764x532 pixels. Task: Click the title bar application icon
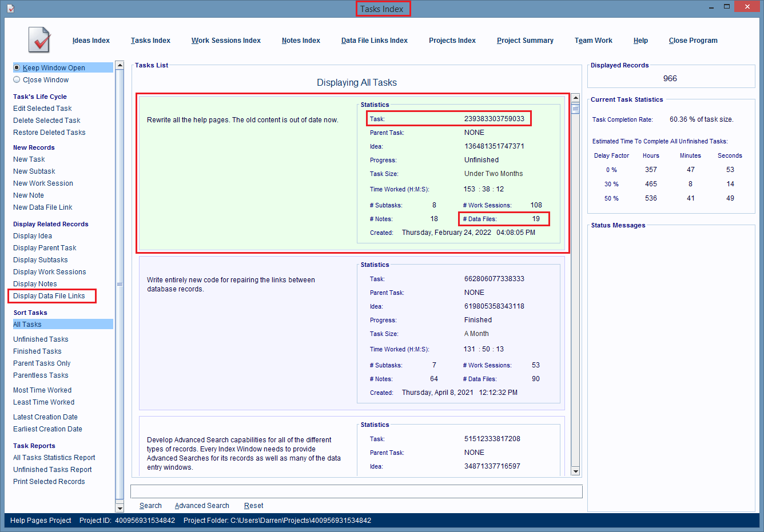click(x=11, y=9)
